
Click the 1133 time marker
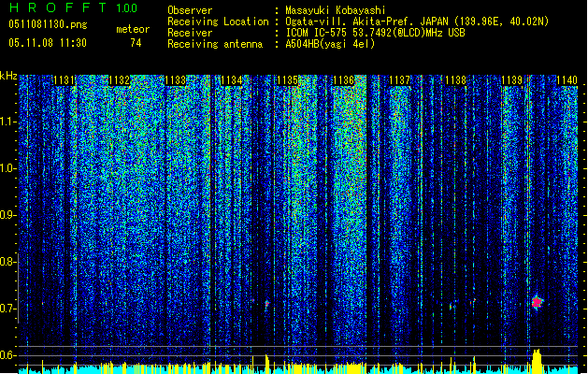tap(175, 80)
